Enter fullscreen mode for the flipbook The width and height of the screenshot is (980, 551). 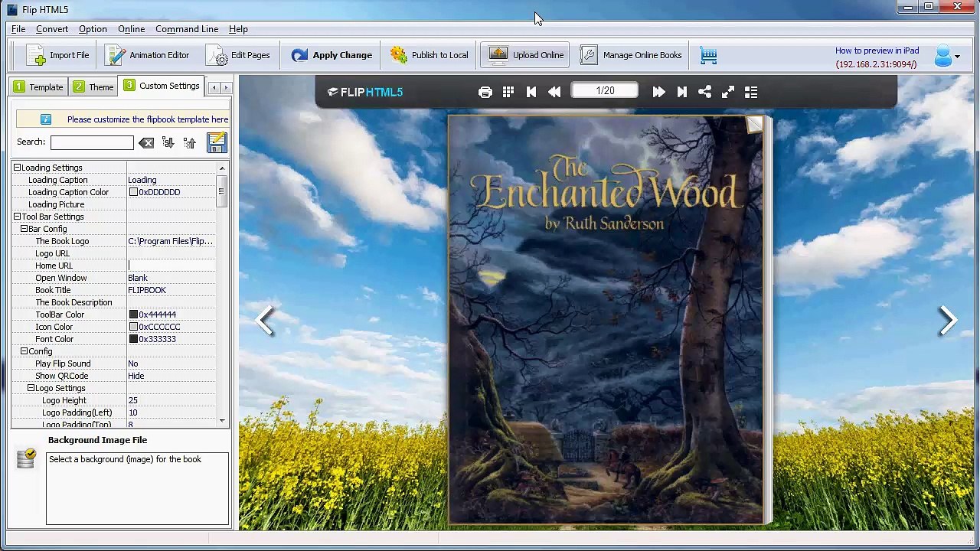(x=728, y=92)
